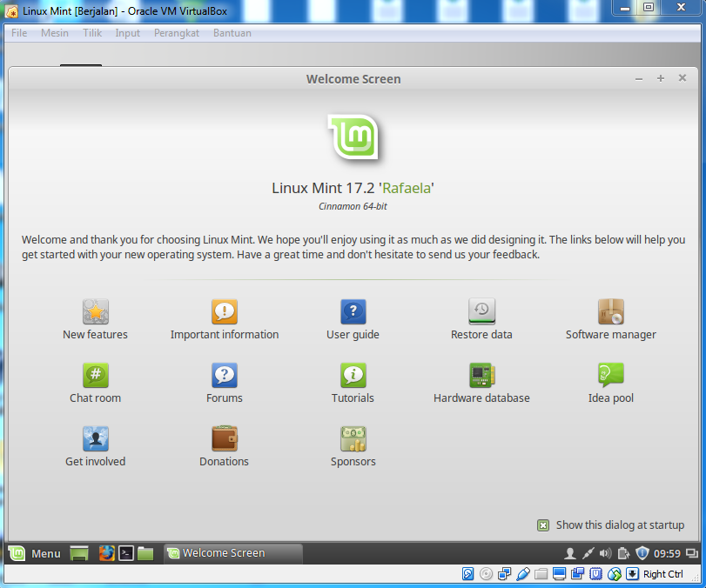Open the Mint Menu button
Viewport: 706px width, 588px height.
35,553
